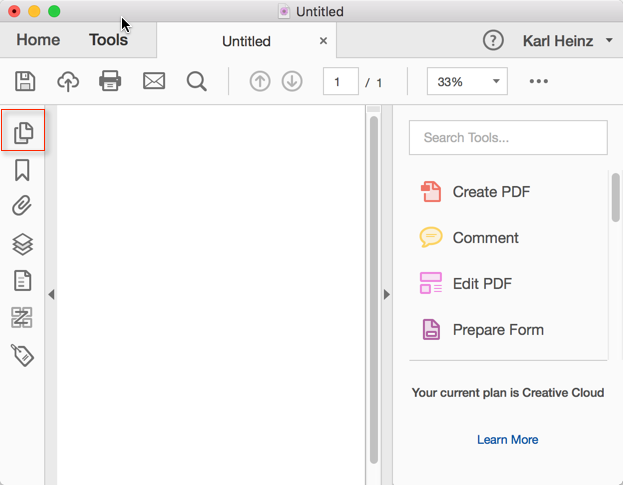Open the zoom level 33% dropdown
The image size is (623, 485).
[x=467, y=82]
